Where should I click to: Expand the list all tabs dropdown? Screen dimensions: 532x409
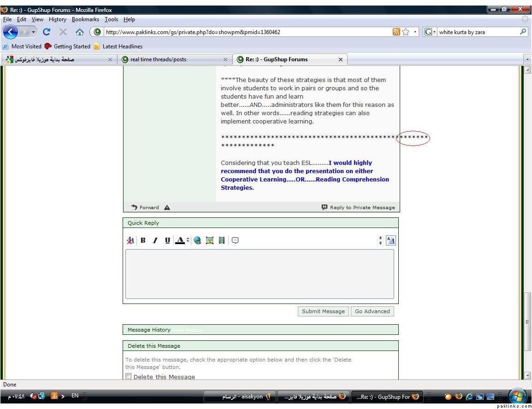(527, 59)
